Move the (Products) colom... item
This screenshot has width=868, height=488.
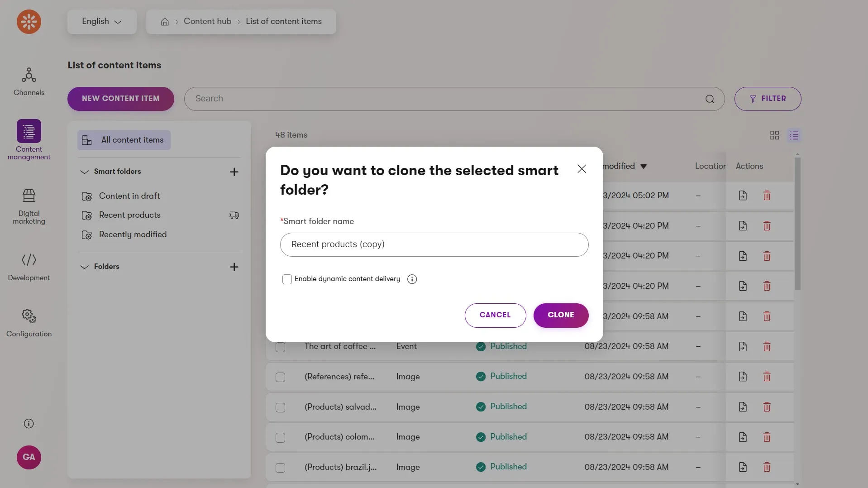743,437
